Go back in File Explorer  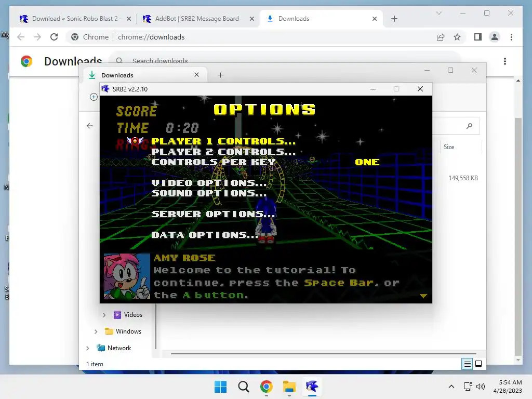[89, 126]
